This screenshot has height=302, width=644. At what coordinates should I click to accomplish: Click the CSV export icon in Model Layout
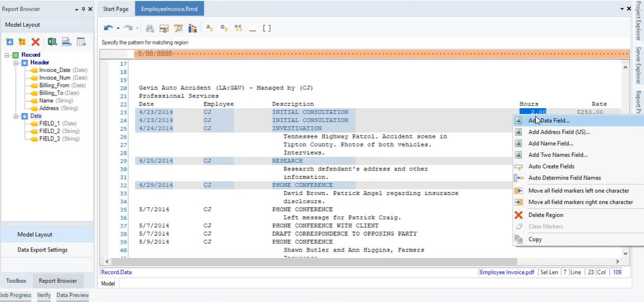(x=67, y=42)
